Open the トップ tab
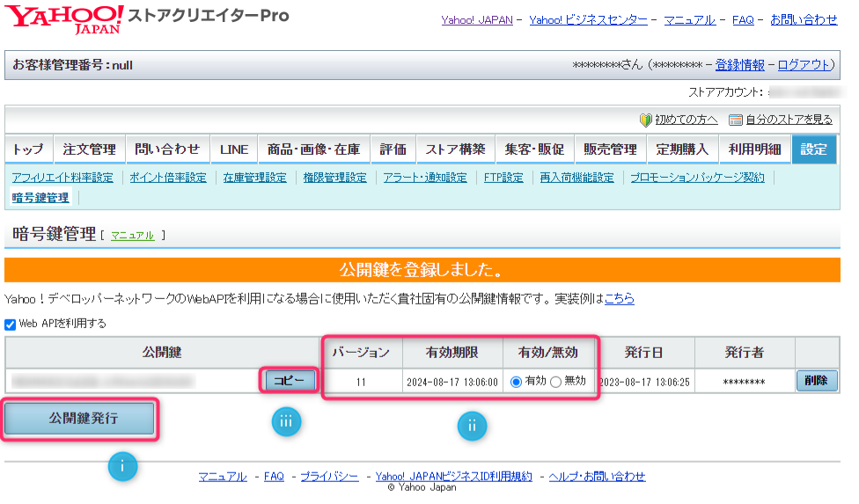Image resolution: width=859 pixels, height=504 pixels. (x=28, y=150)
